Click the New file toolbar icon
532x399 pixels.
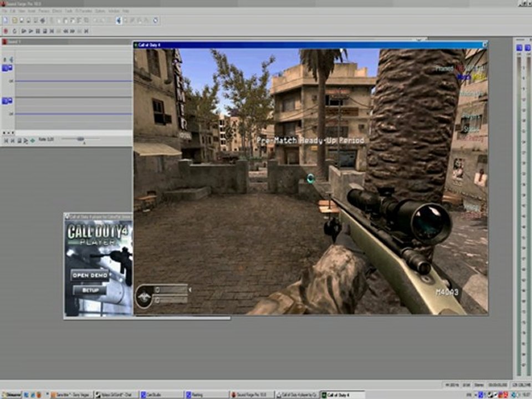6,21
